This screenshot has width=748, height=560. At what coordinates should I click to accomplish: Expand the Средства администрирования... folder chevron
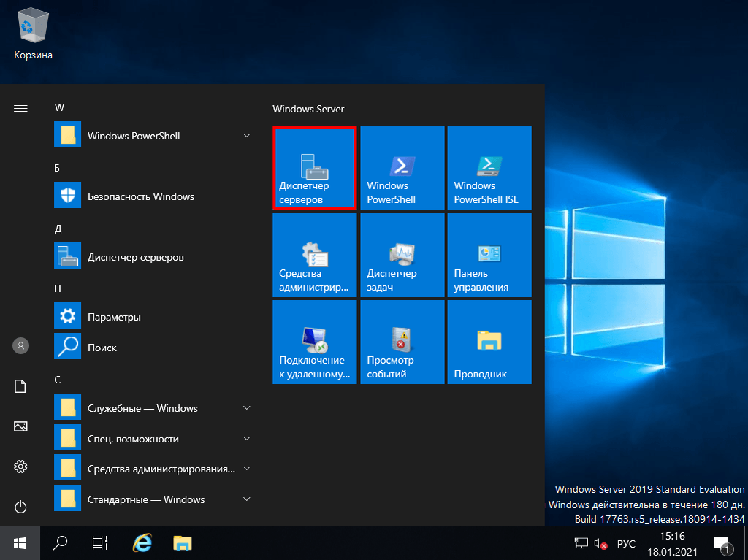pyautogui.click(x=247, y=469)
